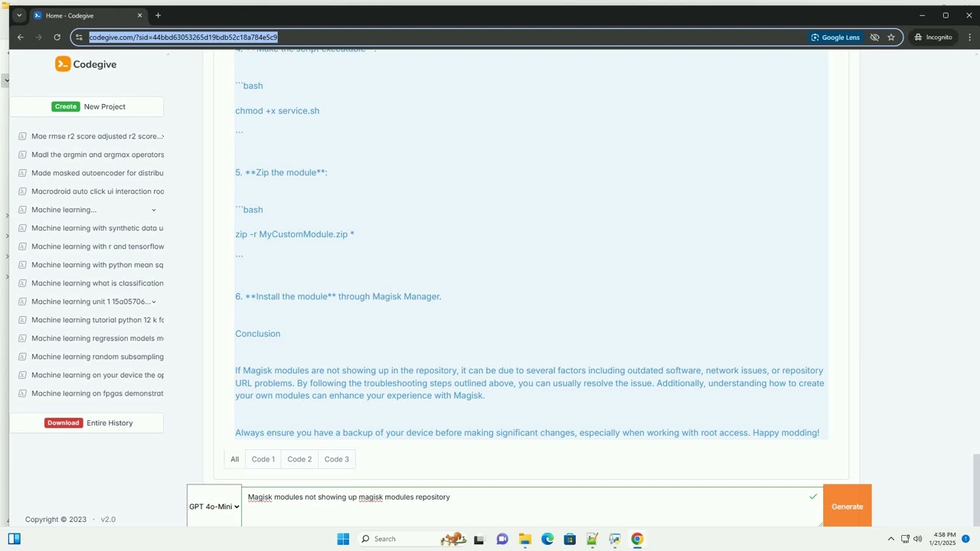
Task: Open the clock and date flyout
Action: pyautogui.click(x=942, y=539)
